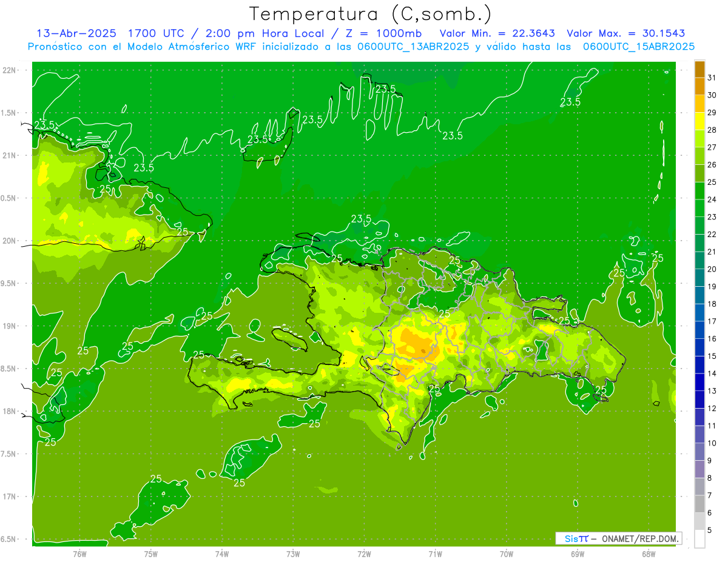Image resolution: width=728 pixels, height=562 pixels.
Task: Pick the orange swatch between 30 and 31
Action: (x=699, y=87)
